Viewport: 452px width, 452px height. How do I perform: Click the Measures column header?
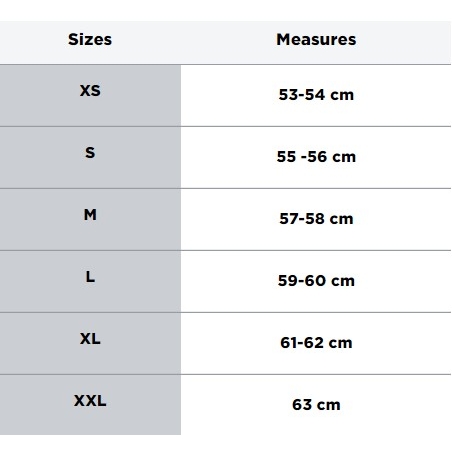pos(316,39)
